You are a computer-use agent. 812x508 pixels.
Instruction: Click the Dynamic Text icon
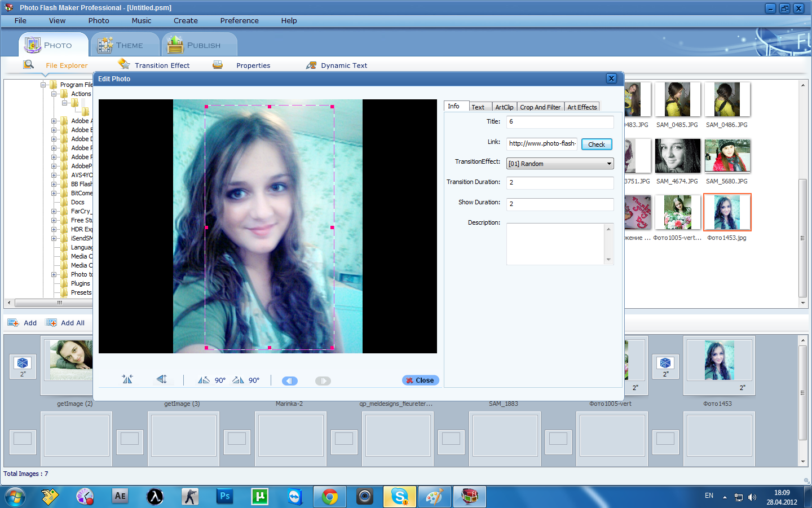tap(311, 65)
